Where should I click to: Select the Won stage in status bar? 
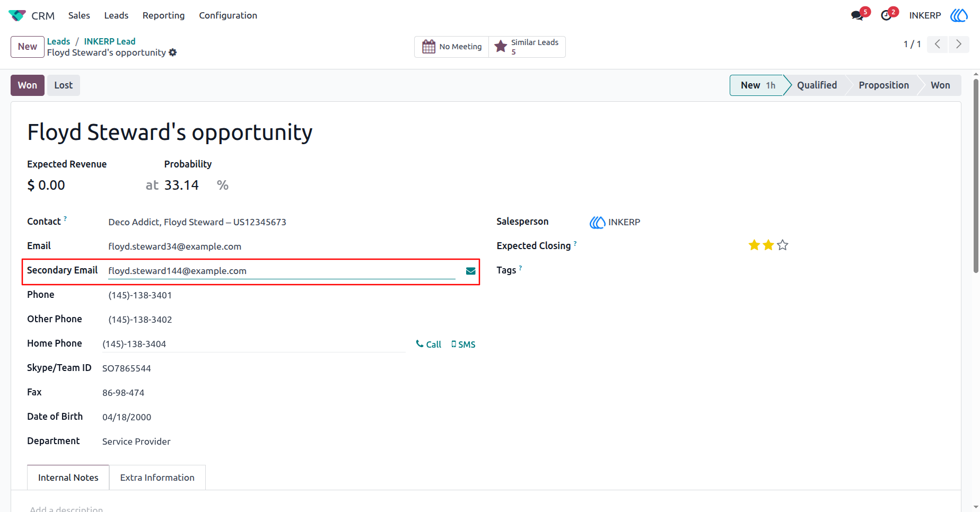click(940, 85)
